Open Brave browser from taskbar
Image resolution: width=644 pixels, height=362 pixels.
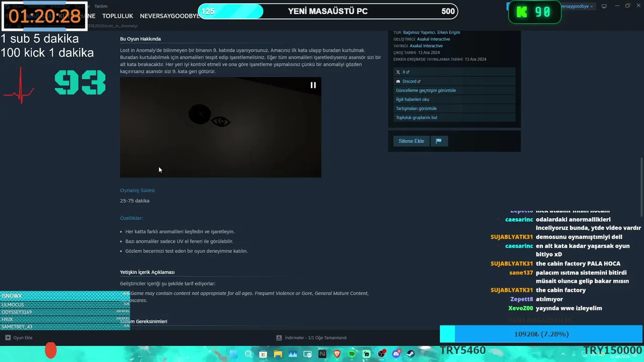[337, 354]
